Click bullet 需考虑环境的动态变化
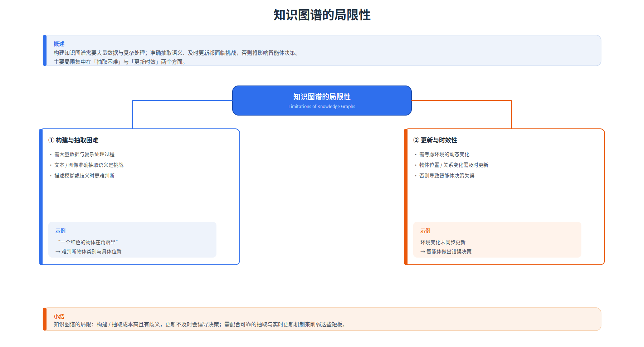 (444, 154)
